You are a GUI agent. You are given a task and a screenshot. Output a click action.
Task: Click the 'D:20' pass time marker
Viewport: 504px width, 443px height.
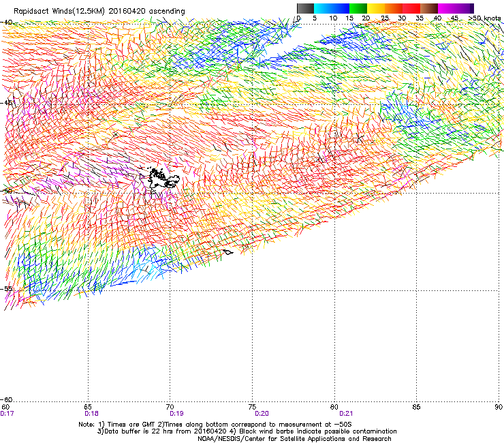click(x=262, y=414)
